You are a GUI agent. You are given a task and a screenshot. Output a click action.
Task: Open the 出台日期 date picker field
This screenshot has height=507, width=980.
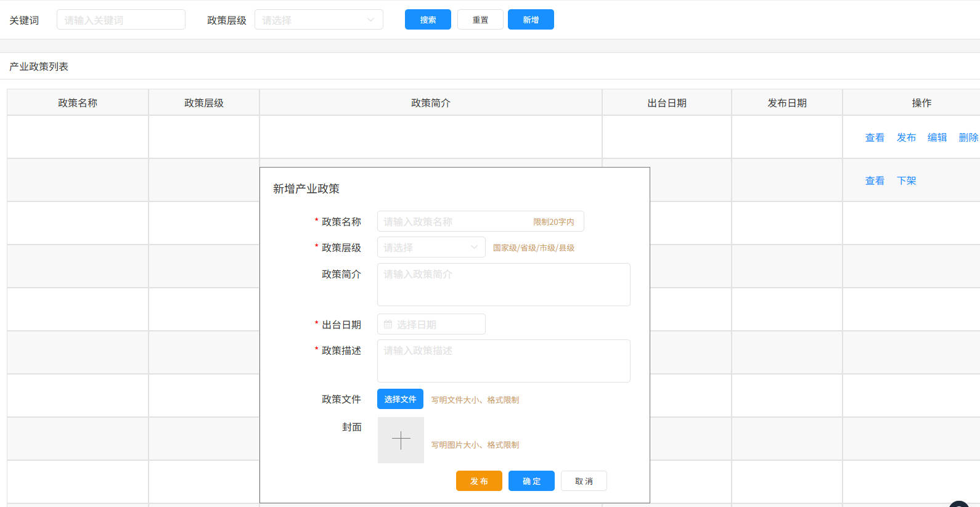point(431,324)
